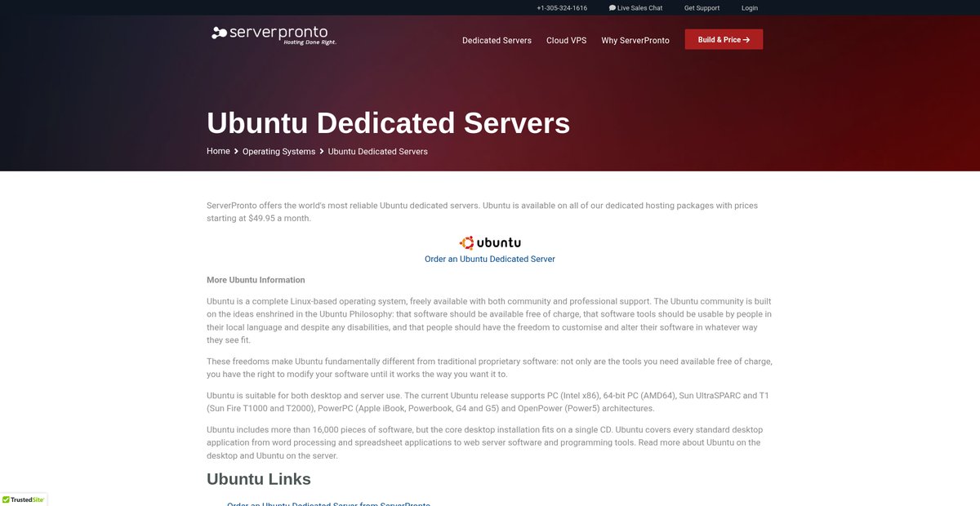
Task: Open Cloud VPS menu item
Action: pyautogui.click(x=567, y=40)
